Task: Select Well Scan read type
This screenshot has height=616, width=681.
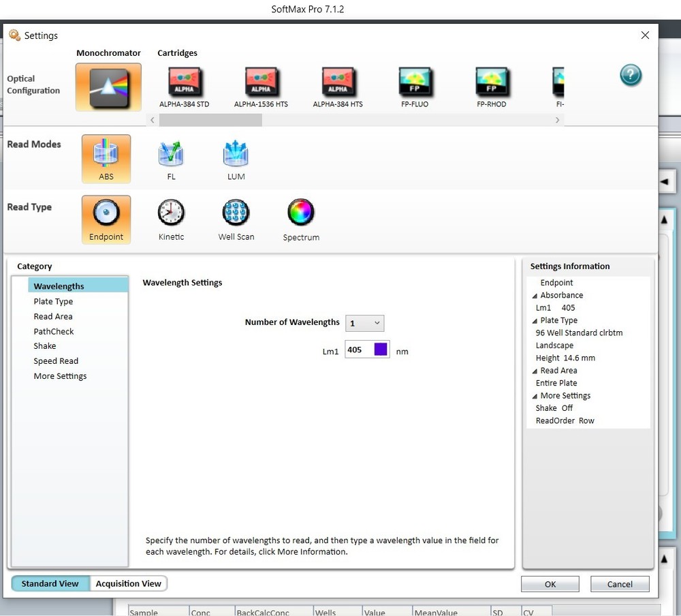Action: (x=236, y=220)
